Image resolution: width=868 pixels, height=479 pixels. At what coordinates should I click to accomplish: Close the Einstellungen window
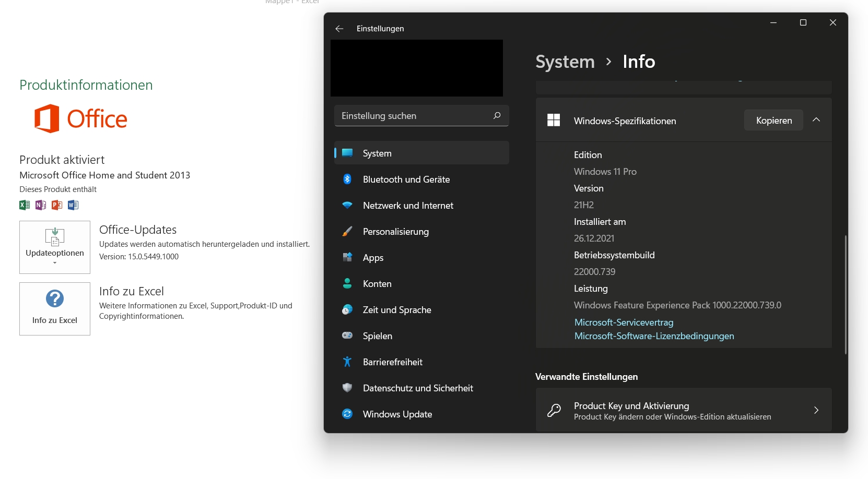tap(833, 22)
